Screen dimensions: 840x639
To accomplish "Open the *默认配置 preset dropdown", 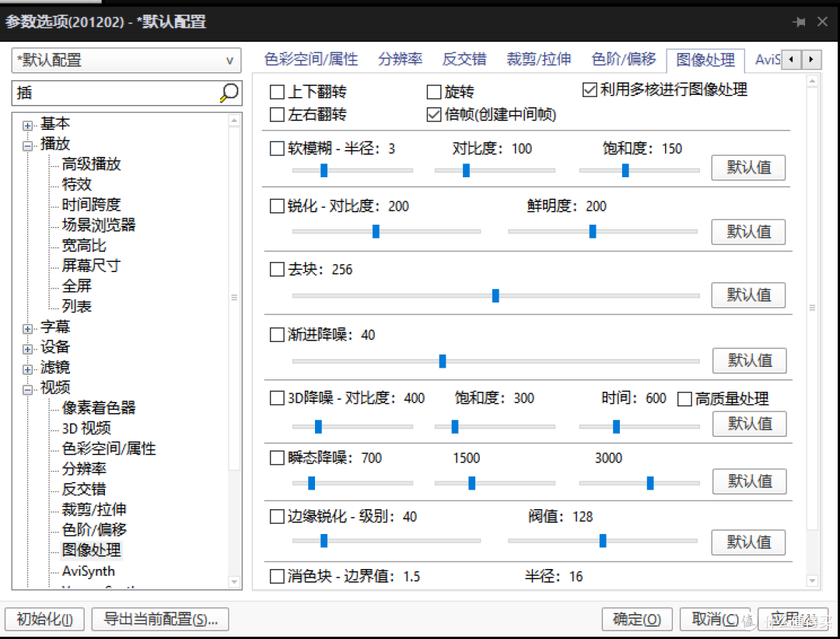I will click(x=229, y=61).
